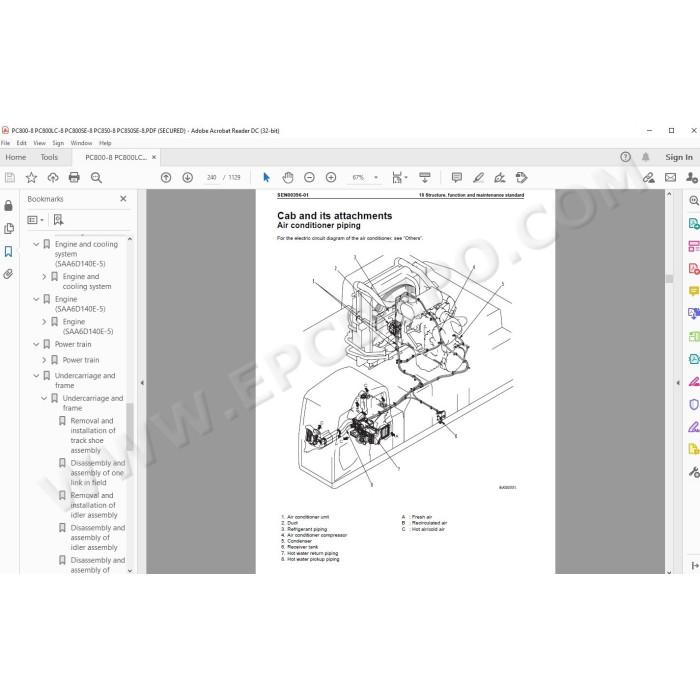Close the Bookmarks panel
Screen dimensions: 700x700
coord(123,199)
